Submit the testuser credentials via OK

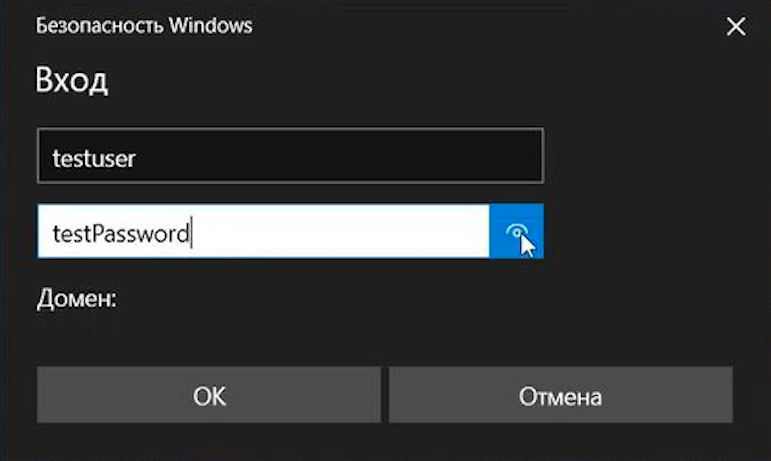coord(209,395)
